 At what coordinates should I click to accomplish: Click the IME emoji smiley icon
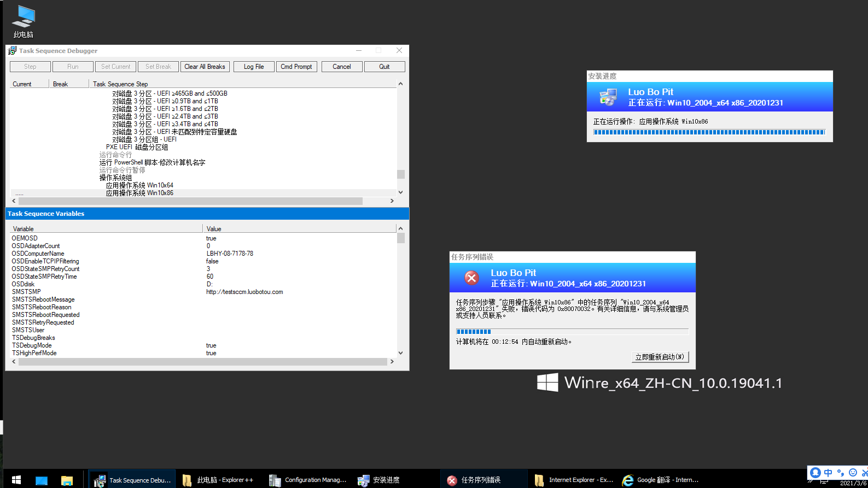coord(853,473)
